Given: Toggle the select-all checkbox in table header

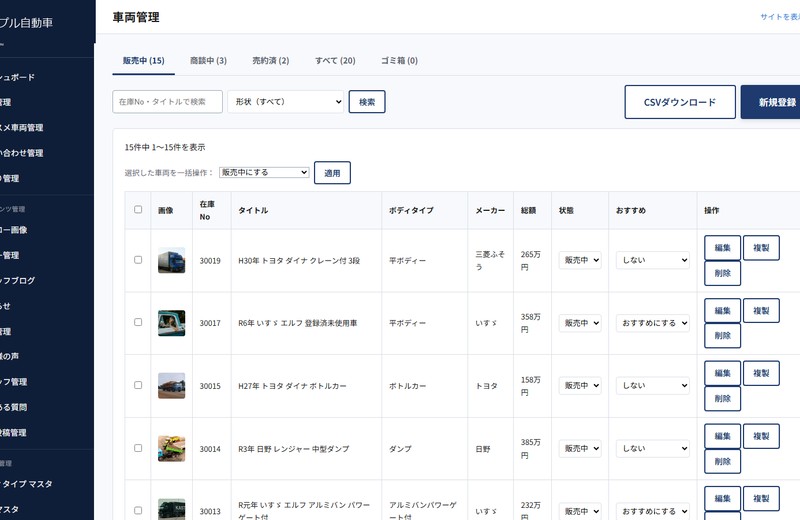Looking at the screenshot, I should [138, 209].
